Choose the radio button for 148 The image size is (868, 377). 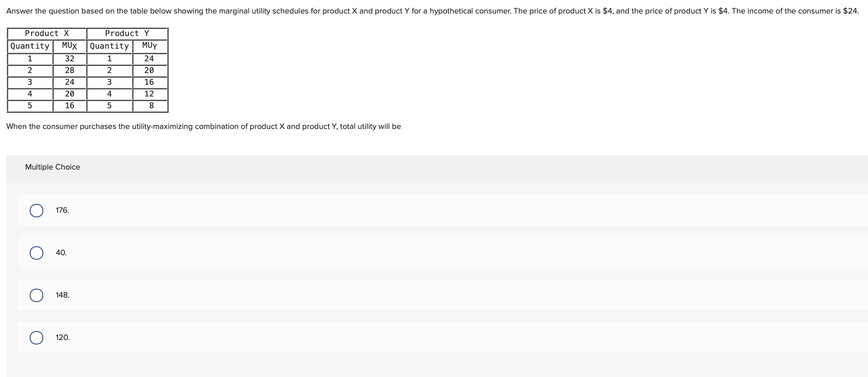(37, 295)
